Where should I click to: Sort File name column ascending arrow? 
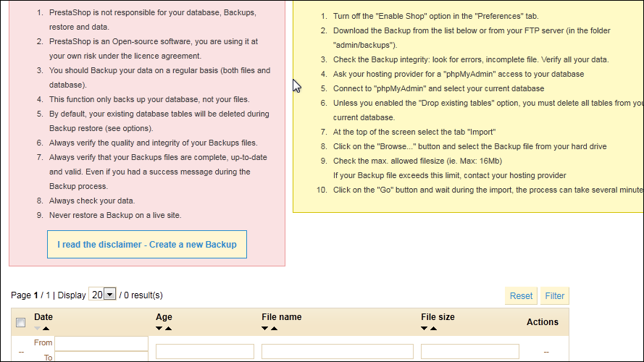pos(275,329)
